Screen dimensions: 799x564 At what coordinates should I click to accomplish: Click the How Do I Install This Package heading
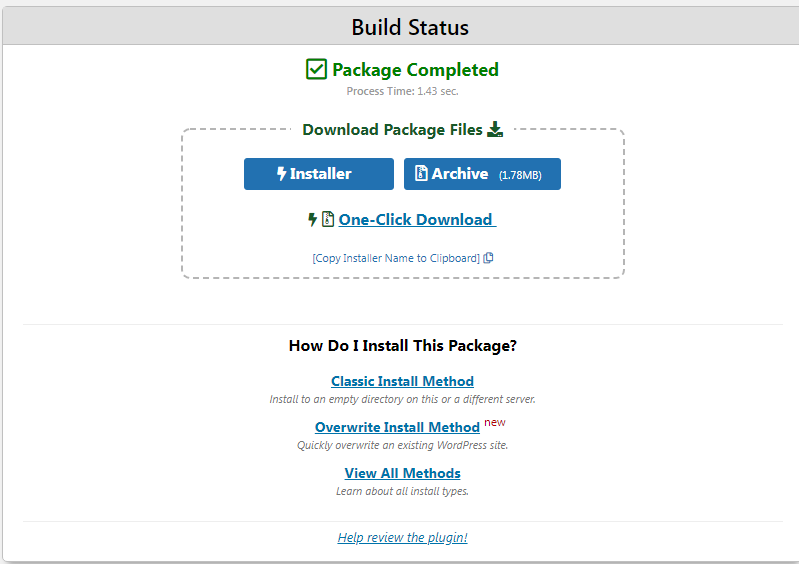[x=402, y=346]
